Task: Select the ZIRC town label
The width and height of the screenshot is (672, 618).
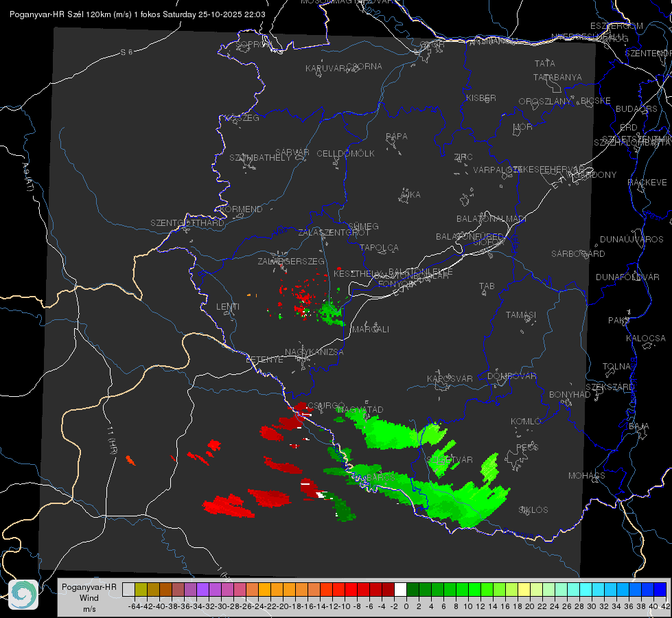Action: 463,157
